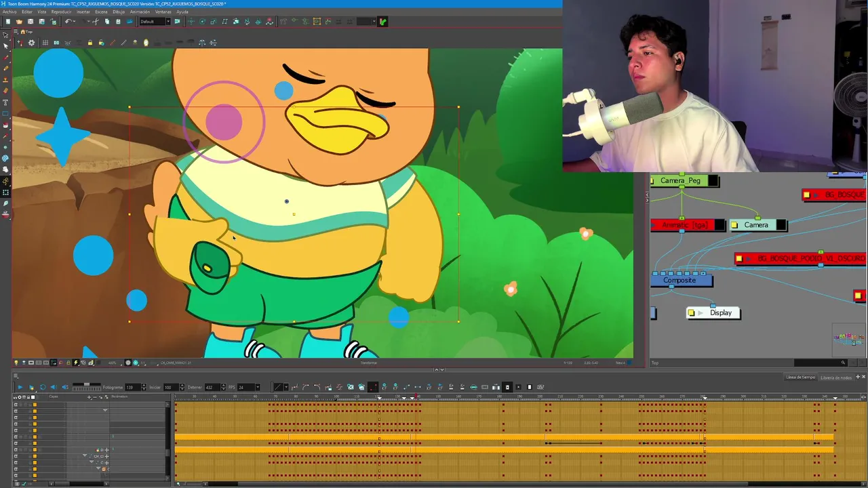Switch to Línea de tiempo tab
Image resolution: width=868 pixels, height=488 pixels.
800,378
